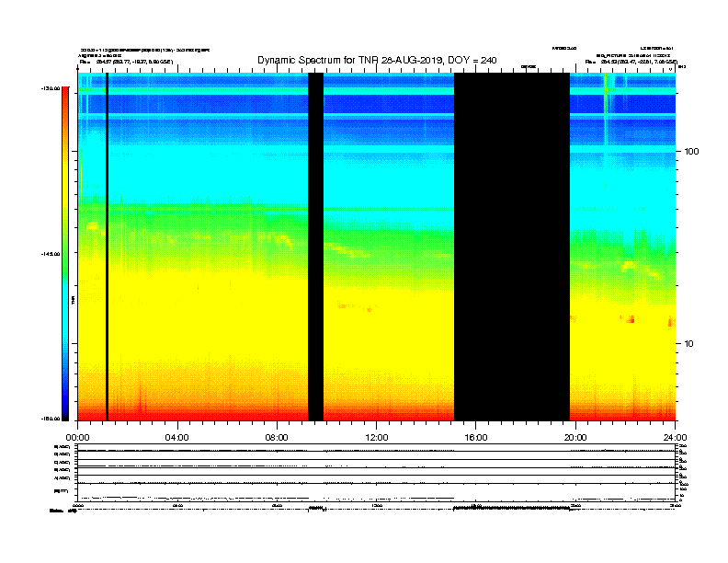
Task: Click the large 20:00 time axis label
Action: click(x=575, y=438)
